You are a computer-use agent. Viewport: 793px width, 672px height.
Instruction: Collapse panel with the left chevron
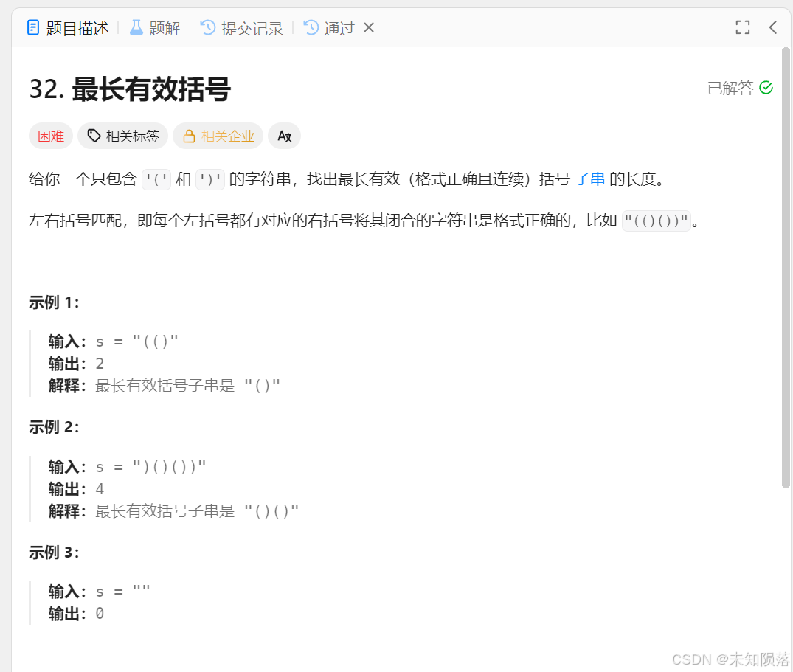tap(773, 27)
